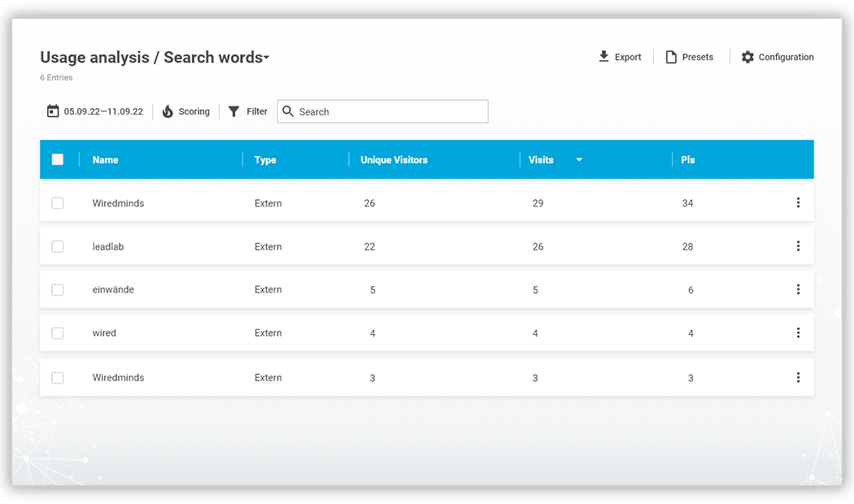This screenshot has height=504, width=854.
Task: Click Extern type in einwände row
Action: (268, 289)
